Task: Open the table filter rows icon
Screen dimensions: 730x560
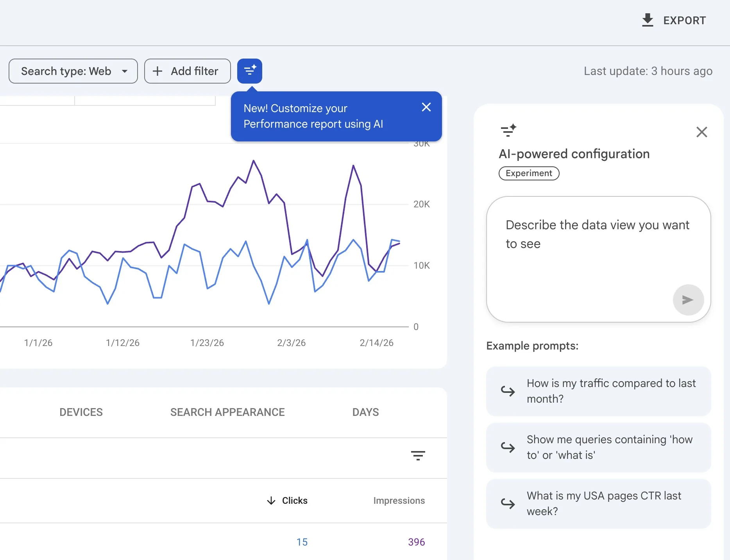Action: pyautogui.click(x=418, y=455)
